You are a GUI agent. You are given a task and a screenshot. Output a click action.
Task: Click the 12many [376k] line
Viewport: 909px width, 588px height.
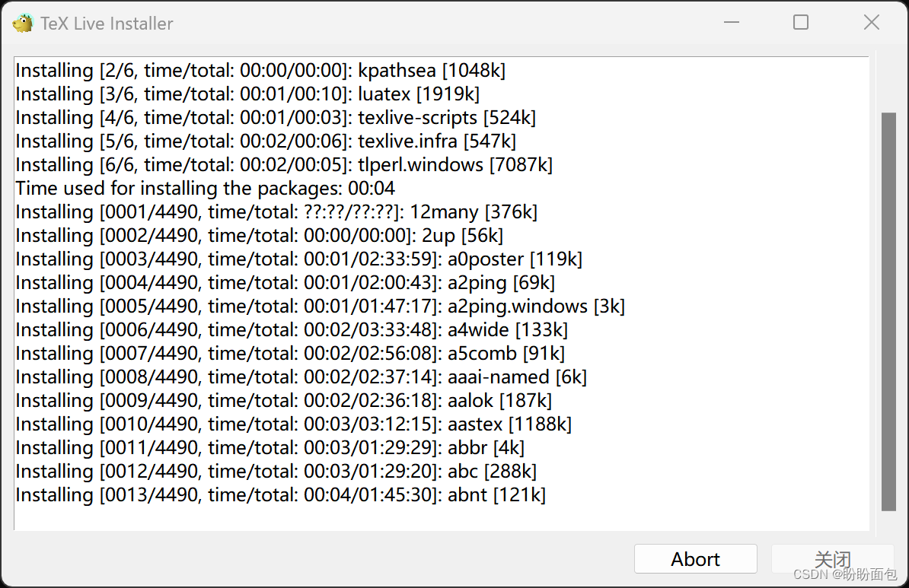tap(276, 212)
